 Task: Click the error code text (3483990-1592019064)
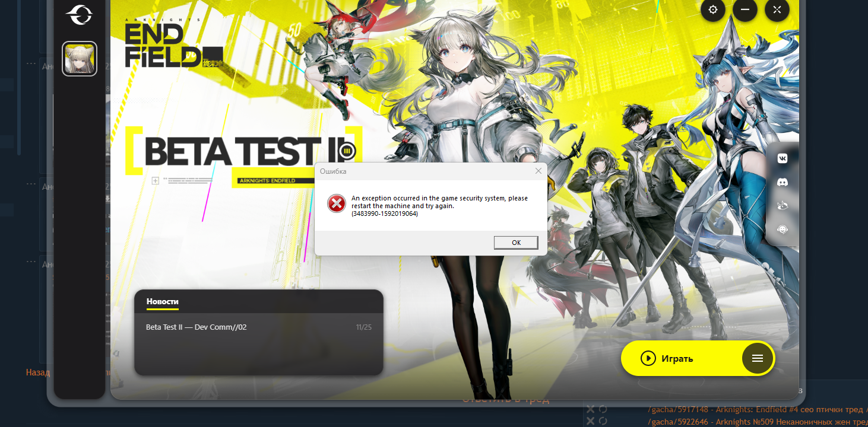pos(385,213)
